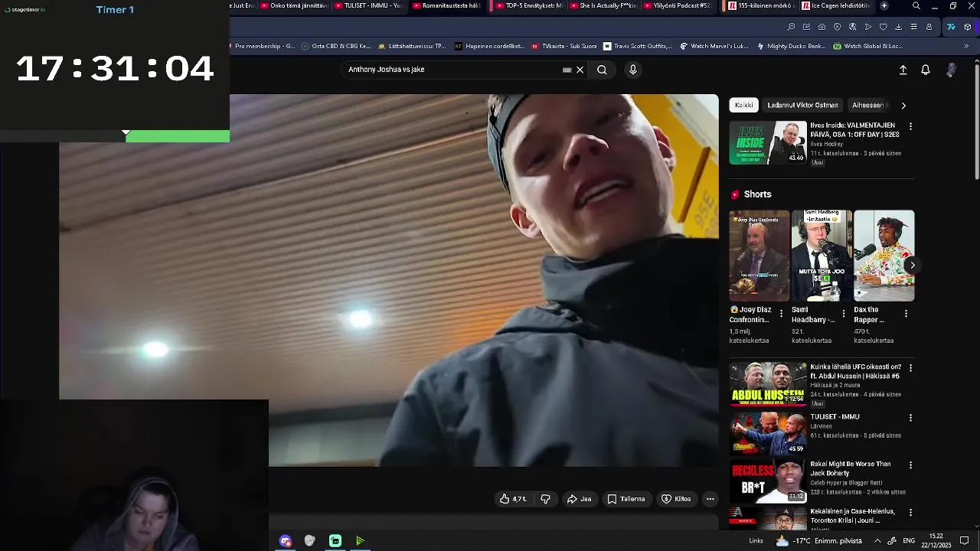
Task: Click the teal app taskbar icon
Action: pyautogui.click(x=335, y=541)
